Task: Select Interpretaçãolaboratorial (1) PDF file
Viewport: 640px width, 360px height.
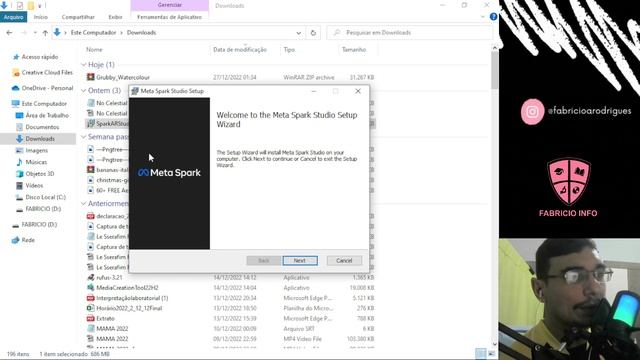Action: pos(132,298)
